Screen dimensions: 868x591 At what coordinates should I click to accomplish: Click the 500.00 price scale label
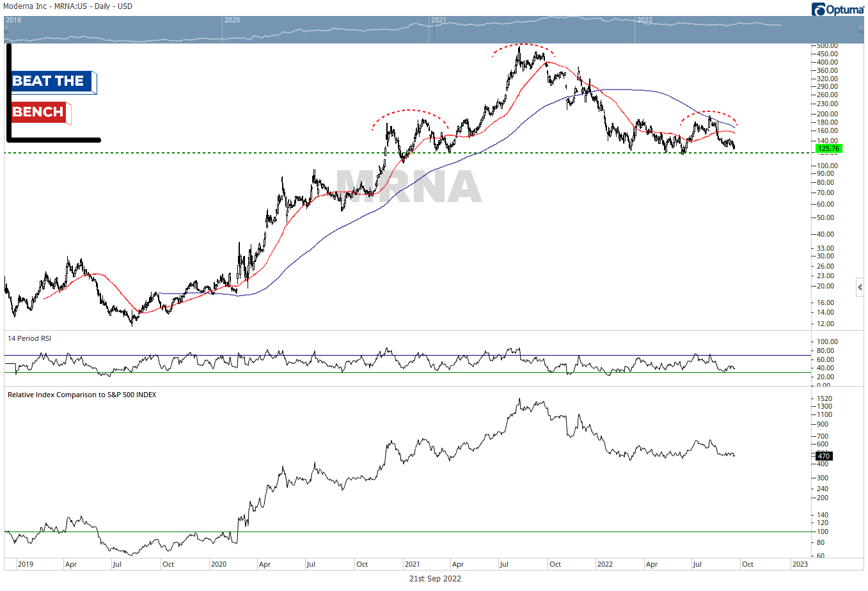827,46
